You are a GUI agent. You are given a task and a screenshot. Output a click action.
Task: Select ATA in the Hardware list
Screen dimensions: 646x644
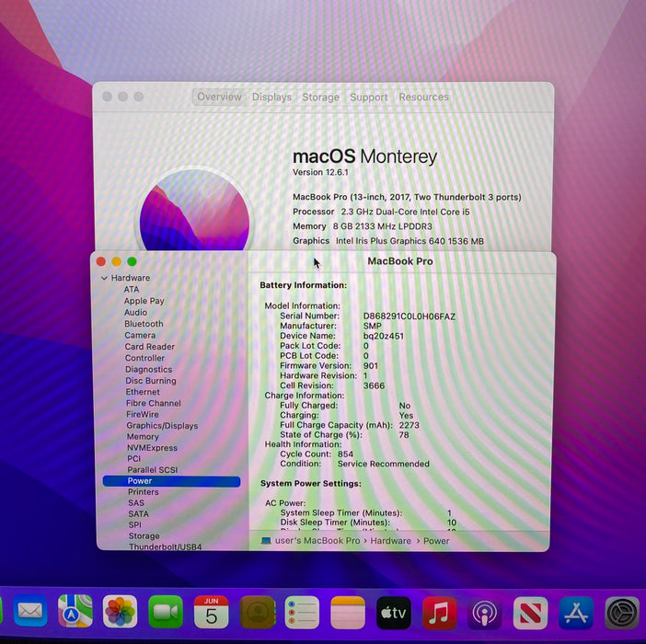point(132,290)
